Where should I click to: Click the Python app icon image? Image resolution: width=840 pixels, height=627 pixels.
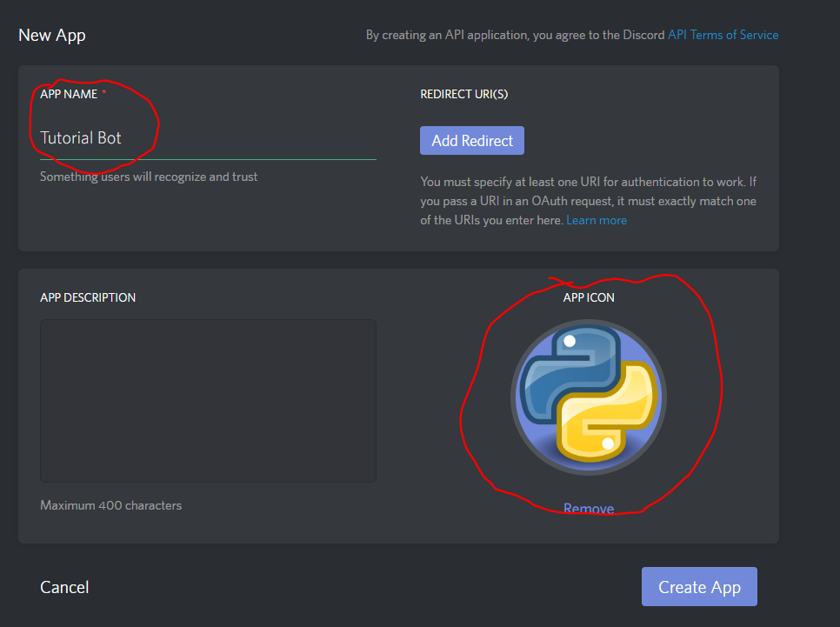coord(588,397)
